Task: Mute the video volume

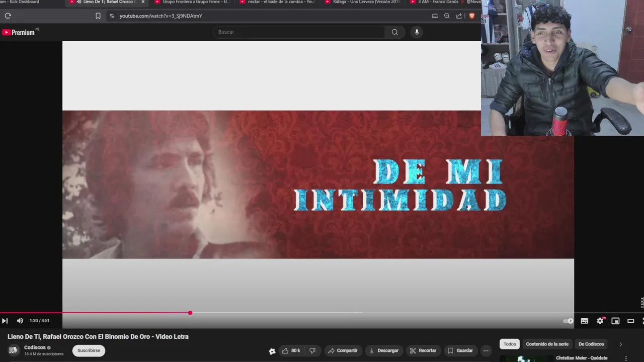Action: click(20, 321)
